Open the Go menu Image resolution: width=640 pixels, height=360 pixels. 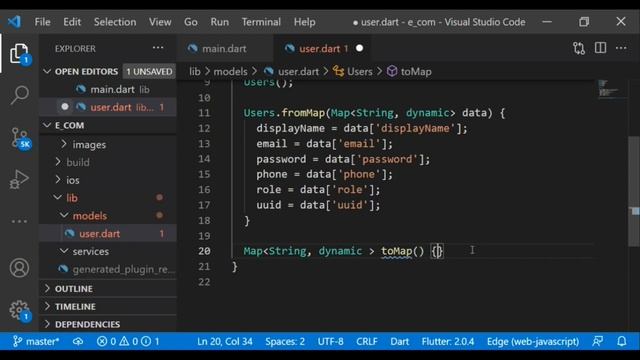(191, 22)
